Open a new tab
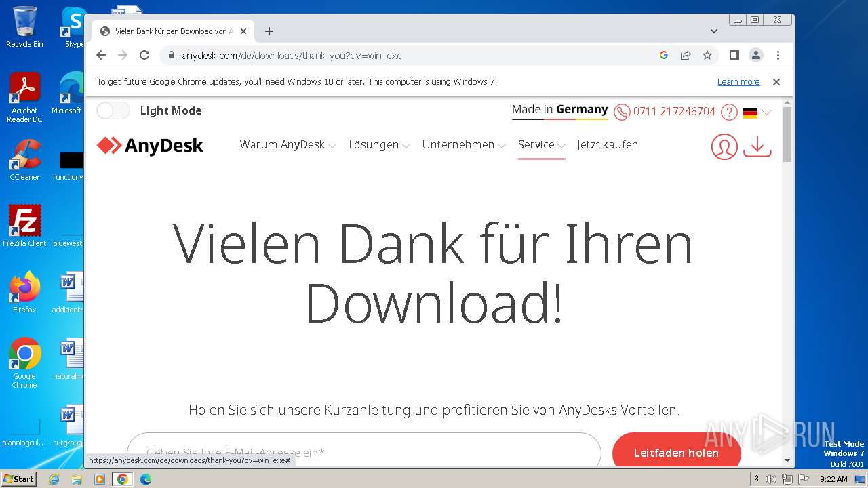This screenshot has width=868, height=488. [x=269, y=31]
